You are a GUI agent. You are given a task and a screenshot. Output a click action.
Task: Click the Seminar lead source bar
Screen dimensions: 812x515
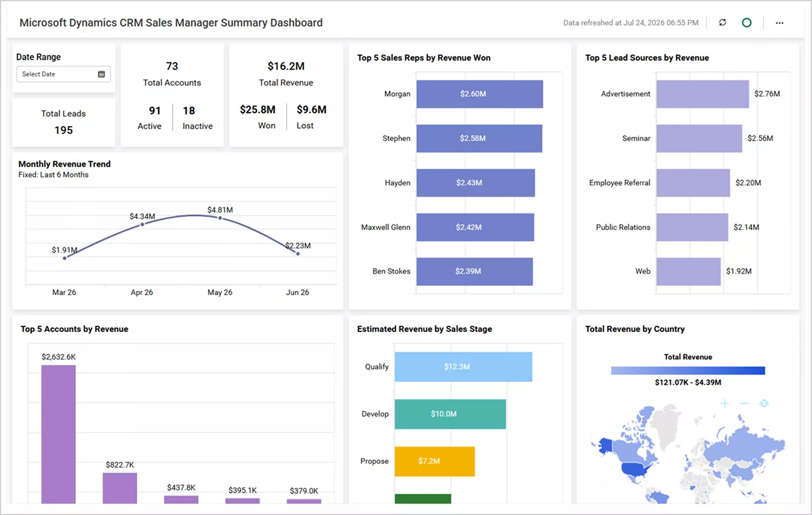[699, 138]
